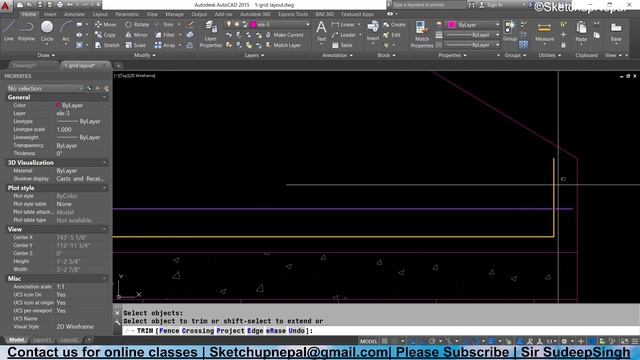Click the Base view tool
Screen dimensions: 640x360
616,32
